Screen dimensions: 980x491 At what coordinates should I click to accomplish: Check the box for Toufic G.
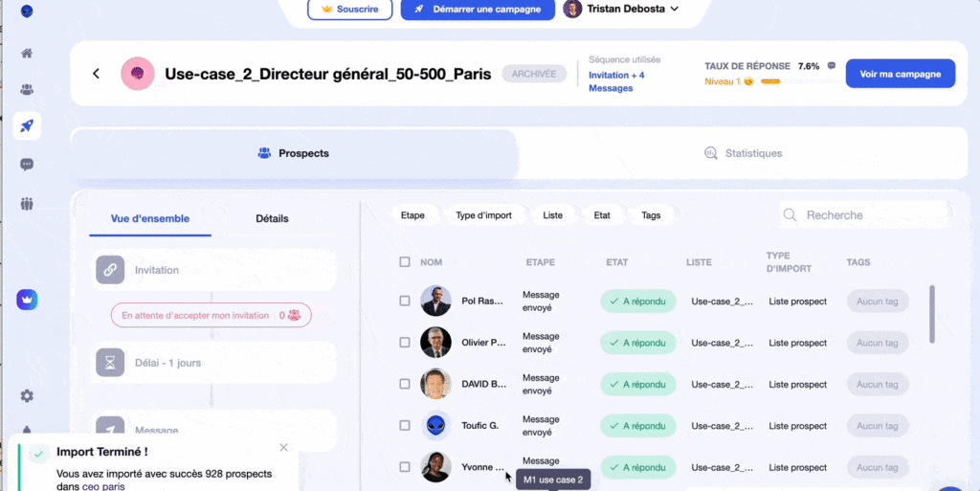point(405,425)
